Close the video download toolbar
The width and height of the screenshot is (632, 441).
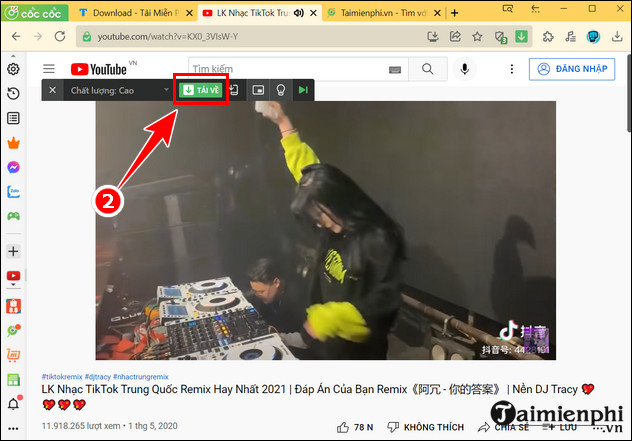click(51, 90)
